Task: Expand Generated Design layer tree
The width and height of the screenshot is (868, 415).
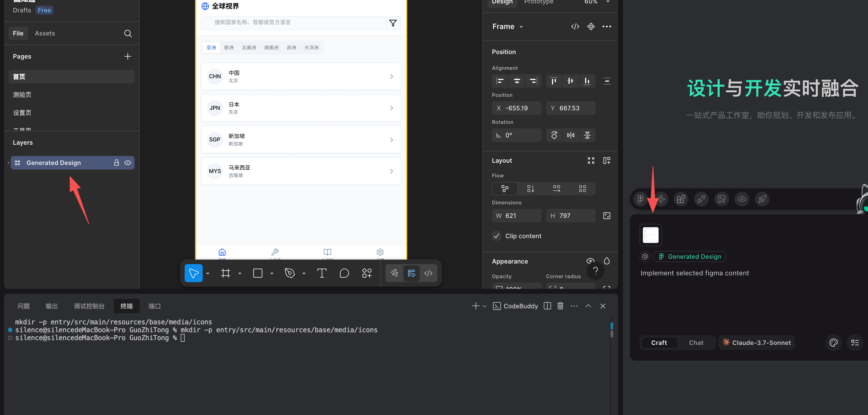Action: tap(8, 163)
